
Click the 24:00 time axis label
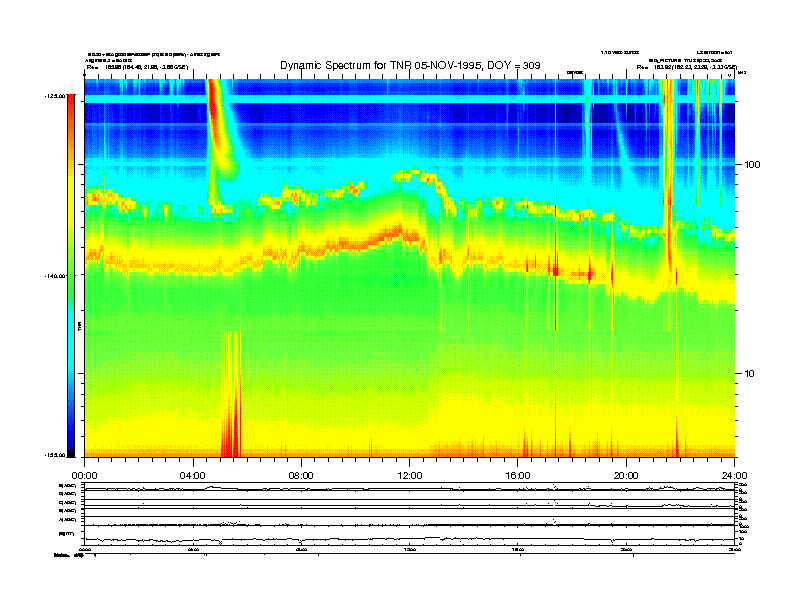click(734, 476)
